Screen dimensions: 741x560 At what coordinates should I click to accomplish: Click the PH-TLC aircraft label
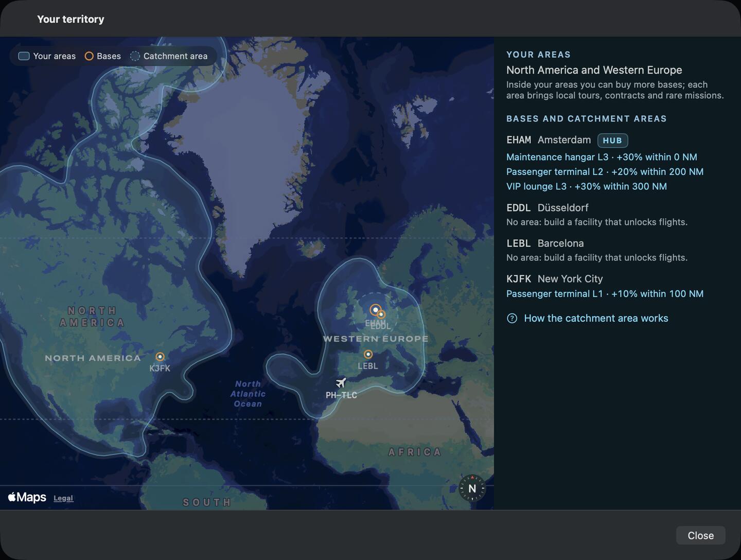coord(341,395)
